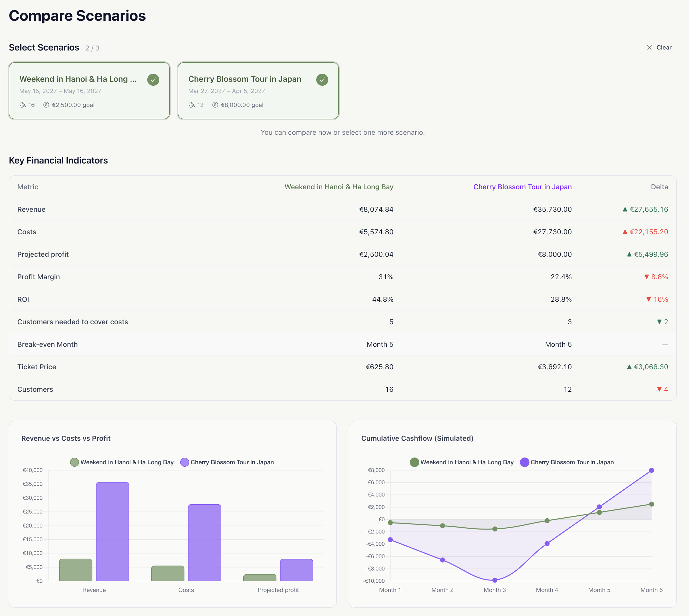689x616 pixels.
Task: Toggle Cherry Blossom legend swatch in bar chart
Action: [x=184, y=462]
